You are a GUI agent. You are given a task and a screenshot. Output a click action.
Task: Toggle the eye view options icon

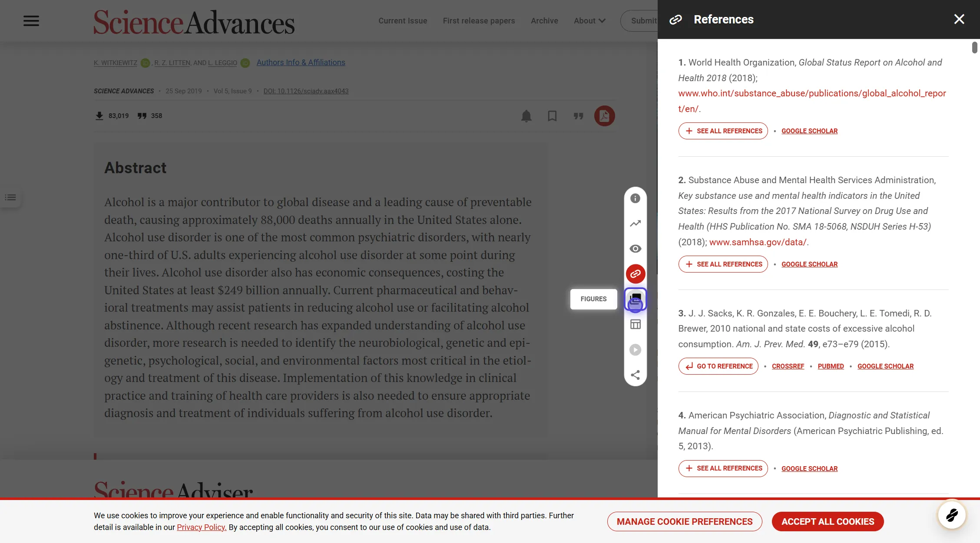pyautogui.click(x=635, y=249)
